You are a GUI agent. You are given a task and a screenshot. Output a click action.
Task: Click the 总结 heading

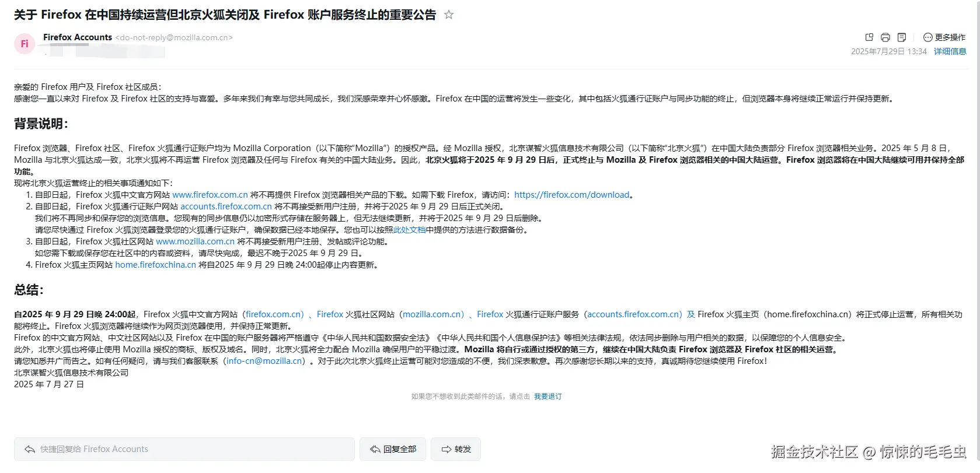pyautogui.click(x=29, y=290)
